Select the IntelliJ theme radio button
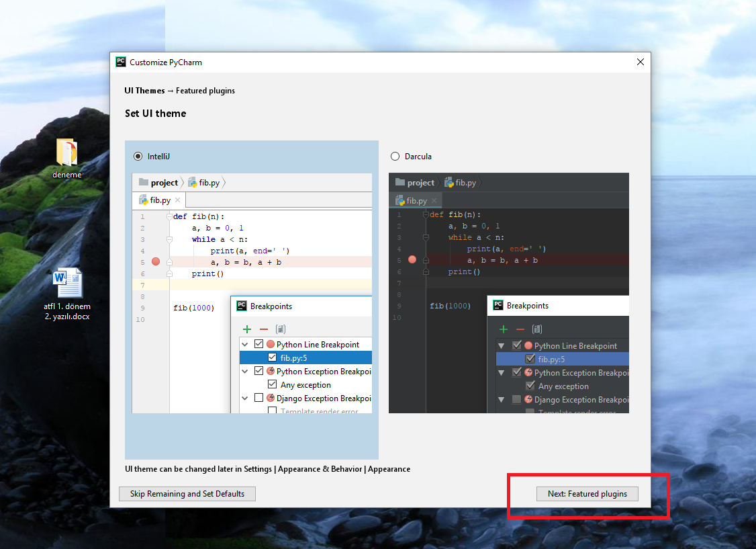This screenshot has width=756, height=549. tap(138, 157)
